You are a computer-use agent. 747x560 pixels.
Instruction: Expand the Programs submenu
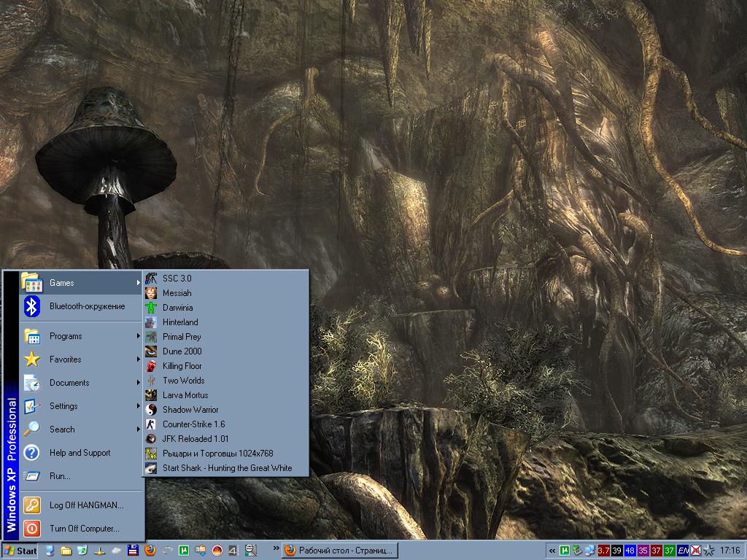coord(81,336)
